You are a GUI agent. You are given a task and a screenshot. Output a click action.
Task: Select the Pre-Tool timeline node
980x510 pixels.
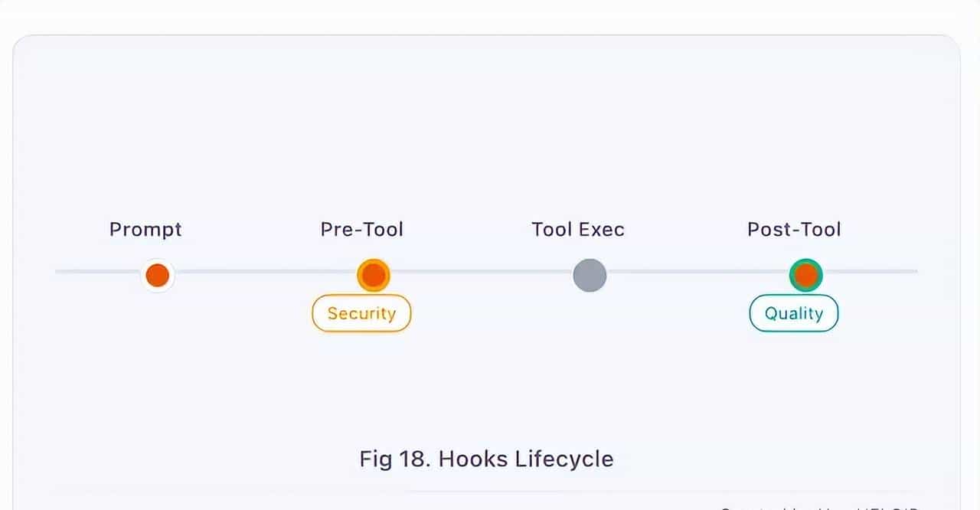tap(374, 276)
